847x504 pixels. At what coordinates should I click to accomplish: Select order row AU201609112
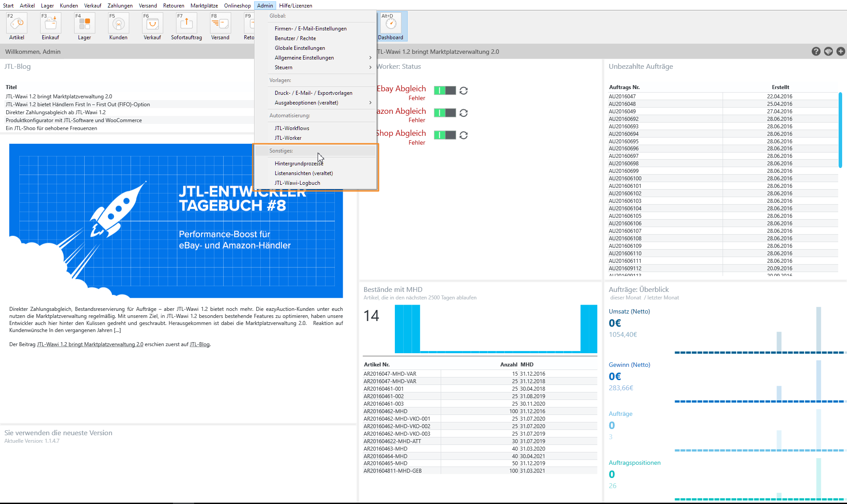pyautogui.click(x=723, y=269)
